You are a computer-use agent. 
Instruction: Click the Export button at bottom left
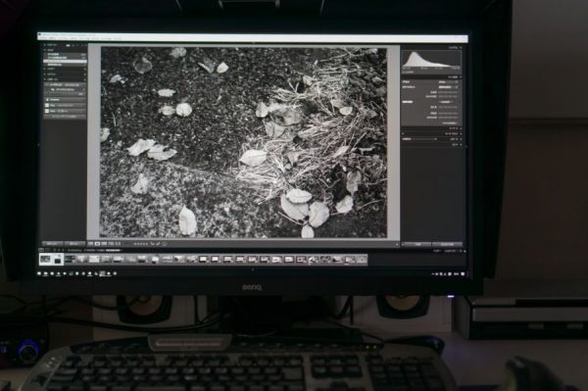pos(74,244)
